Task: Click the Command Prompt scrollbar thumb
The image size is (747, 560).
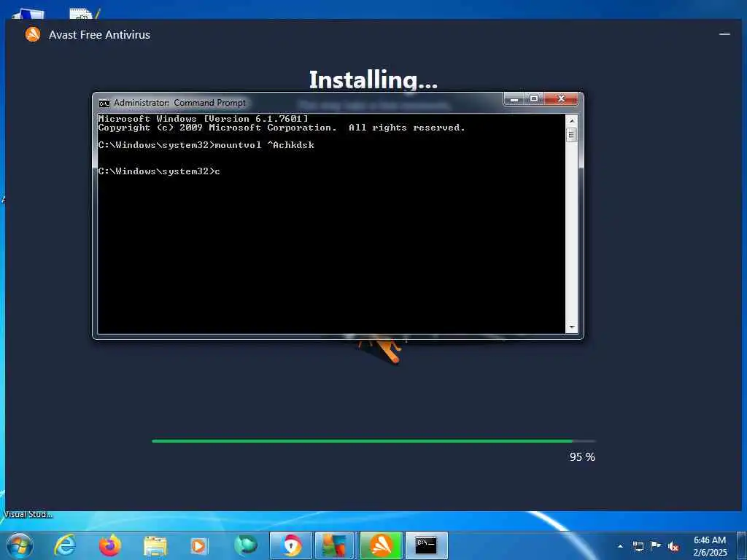Action: tap(572, 135)
